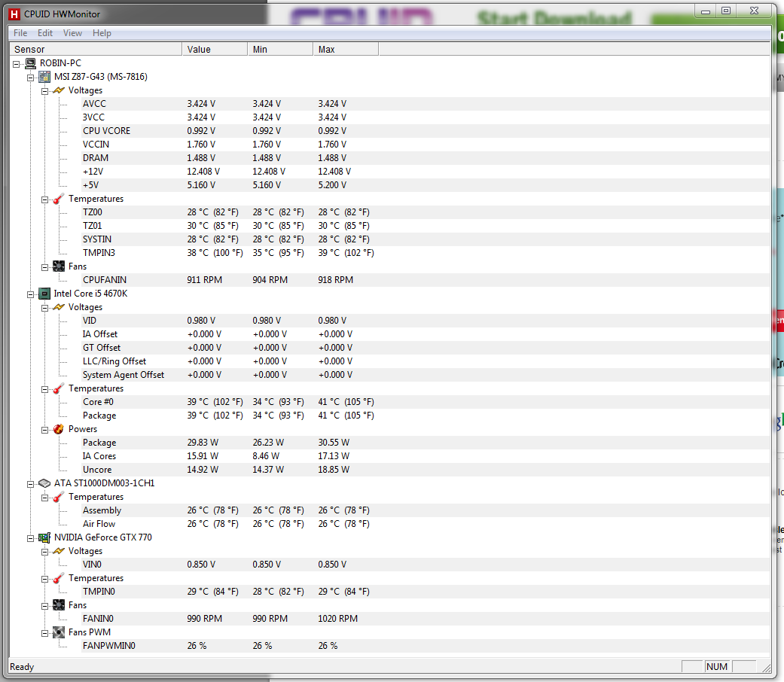This screenshot has height=682, width=784.
Task: Click the MSI Z87-G43 motherboard icon
Action: (x=44, y=77)
